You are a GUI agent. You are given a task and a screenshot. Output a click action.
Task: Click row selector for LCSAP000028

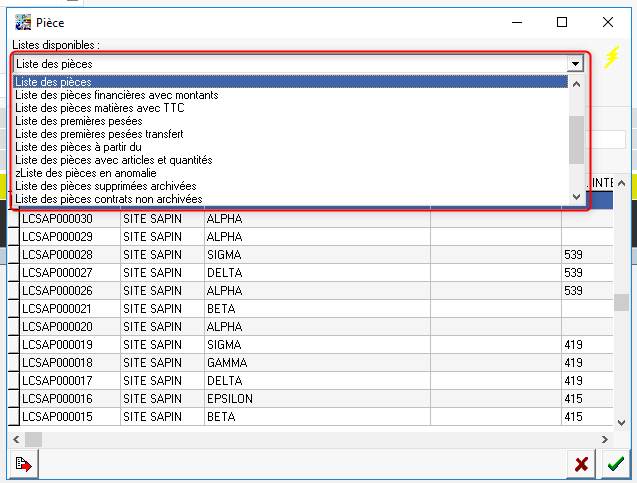pyautogui.click(x=13, y=255)
